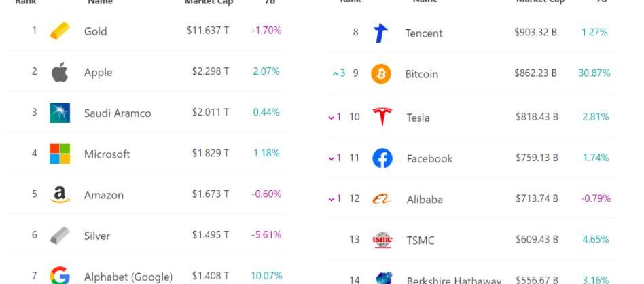Open the Amazon logo icon
644x284 pixels.
click(60, 195)
